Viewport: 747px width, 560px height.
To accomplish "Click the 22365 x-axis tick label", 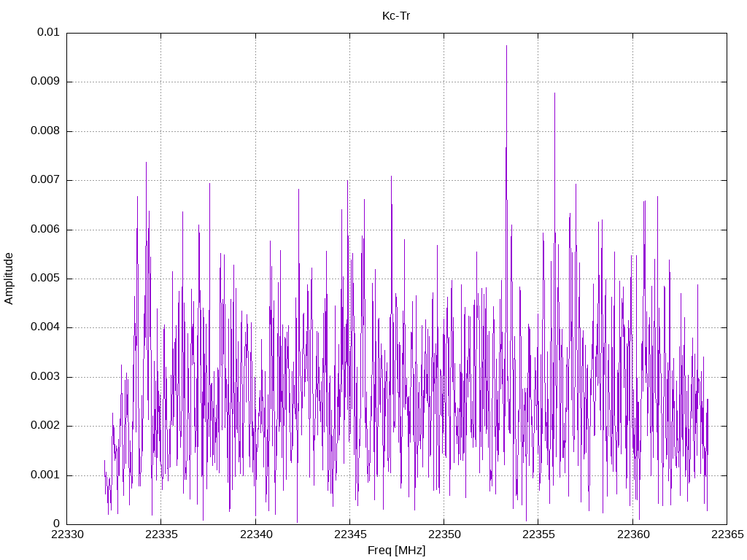I will pyautogui.click(x=727, y=534).
